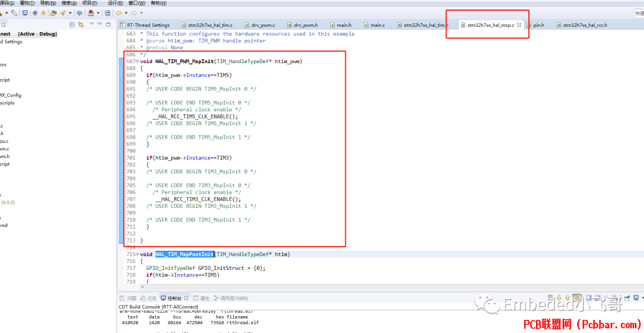Click the GPIO_InitTypeDef GPIO_InitStruct code line
The image size is (644, 333).
206,268
